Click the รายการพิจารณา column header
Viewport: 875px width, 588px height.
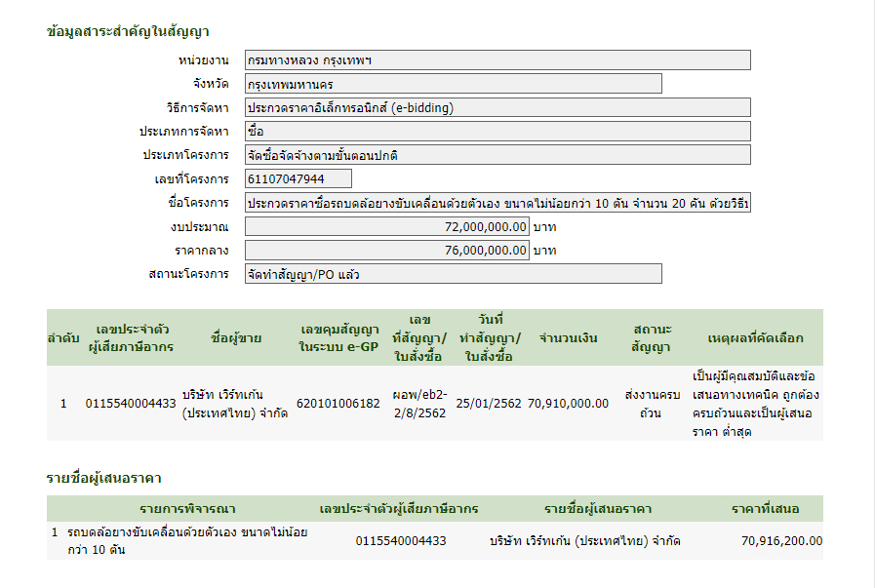[187, 509]
